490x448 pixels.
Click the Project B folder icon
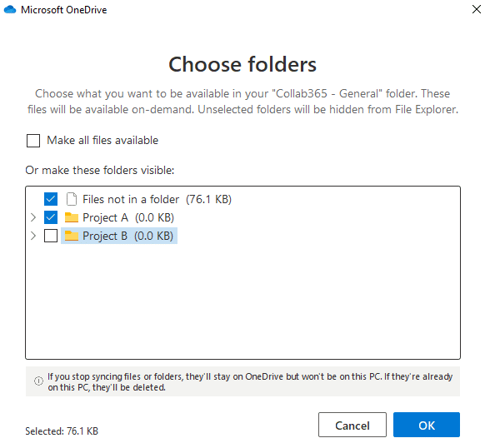pos(72,236)
